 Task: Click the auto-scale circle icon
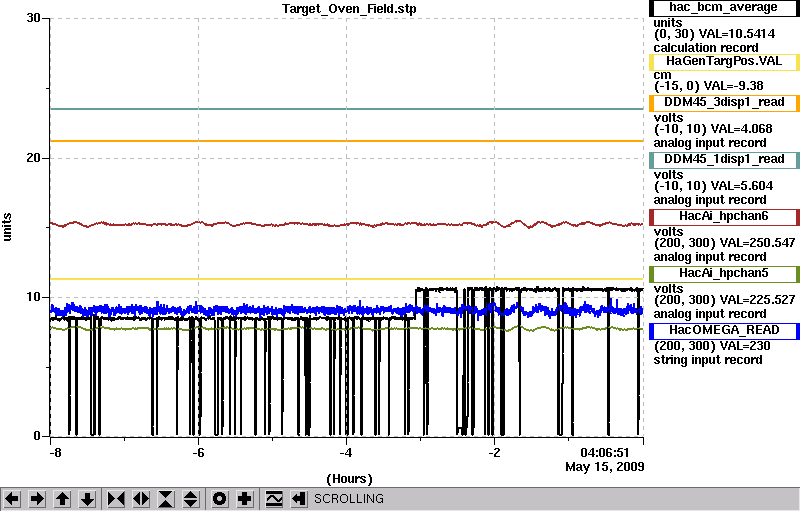[219, 499]
